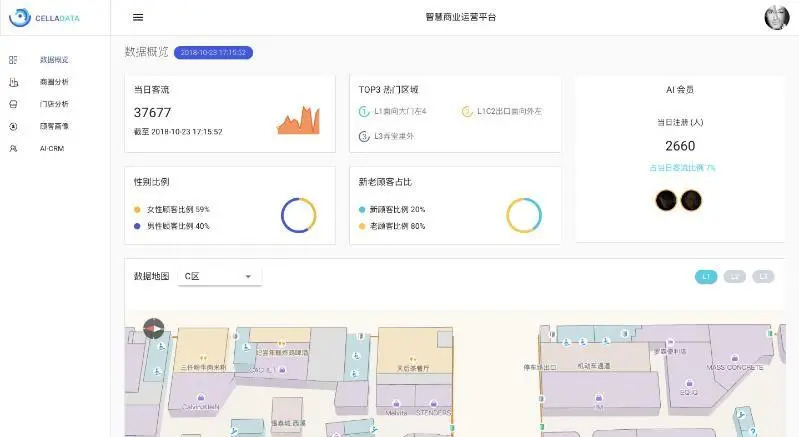Click the first AI member face thumbnail
This screenshot has height=437, width=799.
[x=666, y=201]
